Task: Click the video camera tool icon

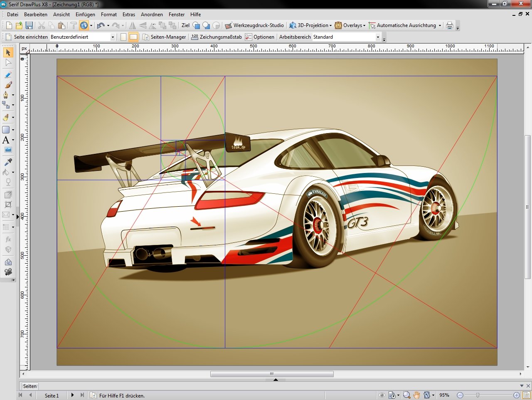Action: [8, 272]
